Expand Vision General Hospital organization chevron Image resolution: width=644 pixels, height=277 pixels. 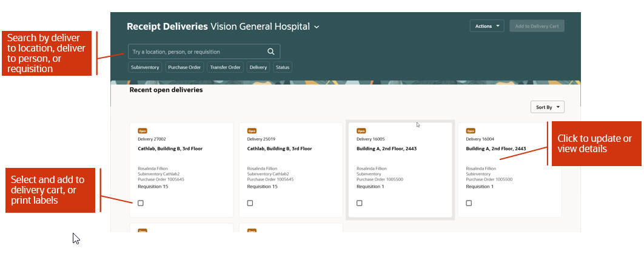click(x=317, y=27)
